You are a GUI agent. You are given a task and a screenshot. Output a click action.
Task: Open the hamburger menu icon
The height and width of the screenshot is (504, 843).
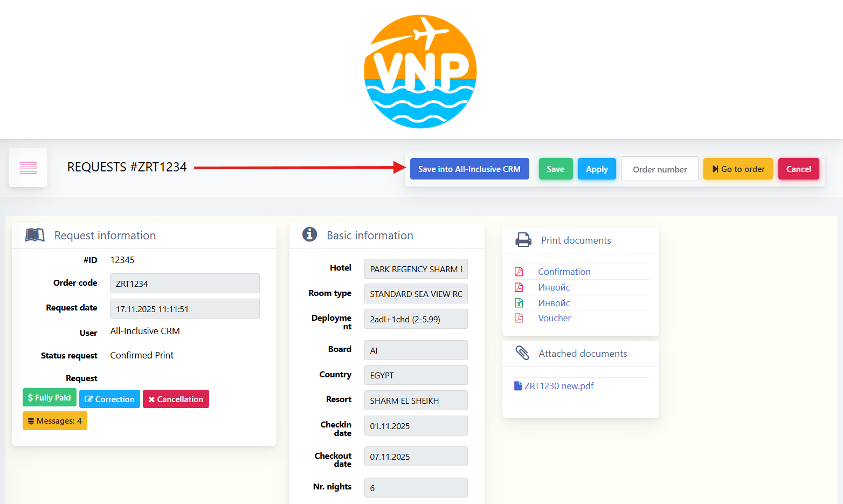[28, 168]
